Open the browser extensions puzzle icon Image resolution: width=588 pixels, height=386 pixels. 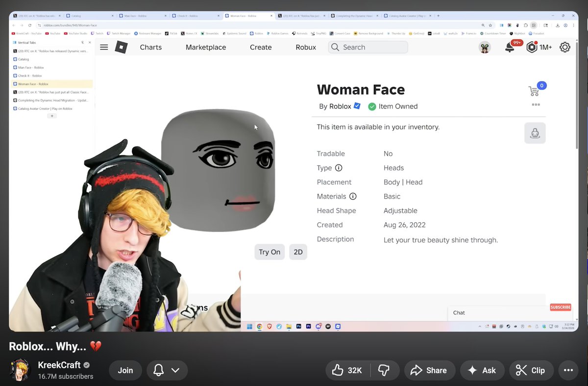(526, 25)
